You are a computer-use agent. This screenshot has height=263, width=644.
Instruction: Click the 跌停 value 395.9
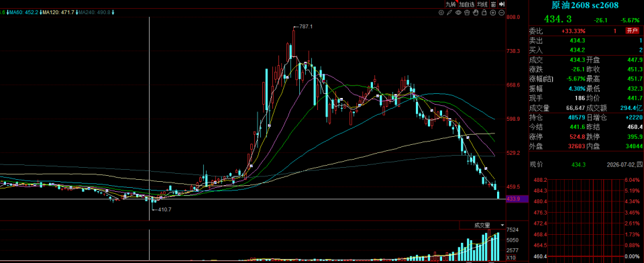635,136
